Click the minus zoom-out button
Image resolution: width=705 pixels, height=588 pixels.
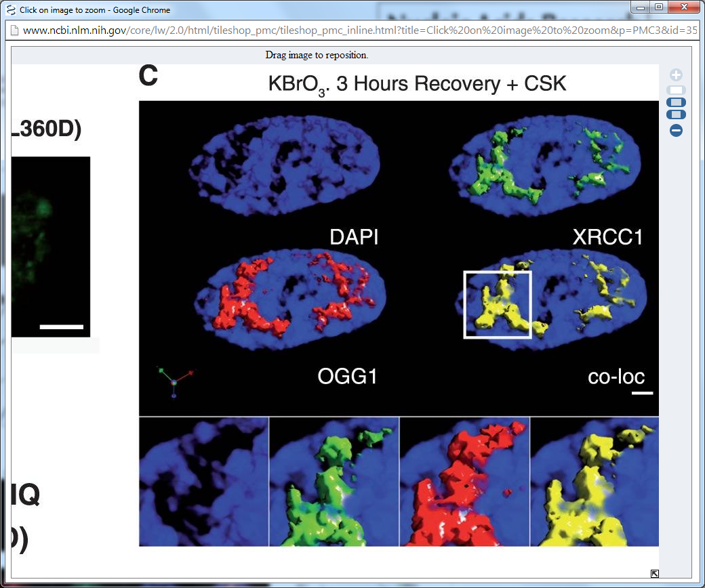pyautogui.click(x=676, y=131)
